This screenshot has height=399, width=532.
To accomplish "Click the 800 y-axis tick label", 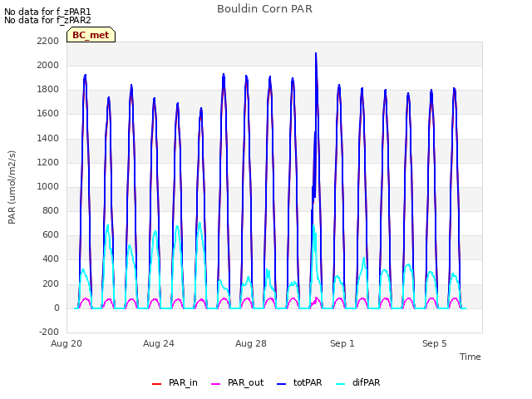I will pyautogui.click(x=51, y=210).
